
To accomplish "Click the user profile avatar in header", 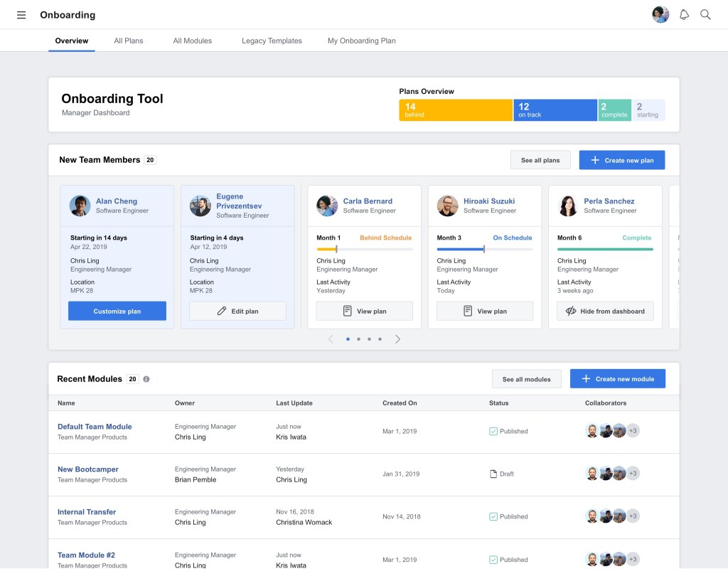I will point(660,15).
